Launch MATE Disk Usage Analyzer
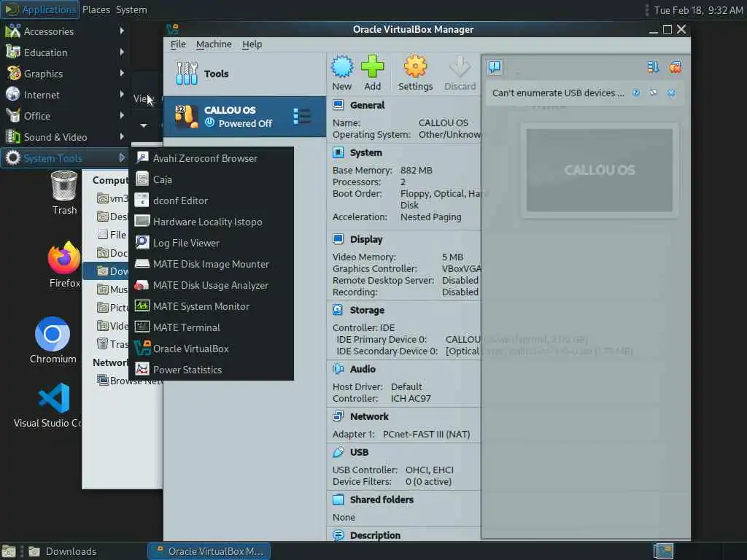The width and height of the screenshot is (747, 560). click(211, 285)
